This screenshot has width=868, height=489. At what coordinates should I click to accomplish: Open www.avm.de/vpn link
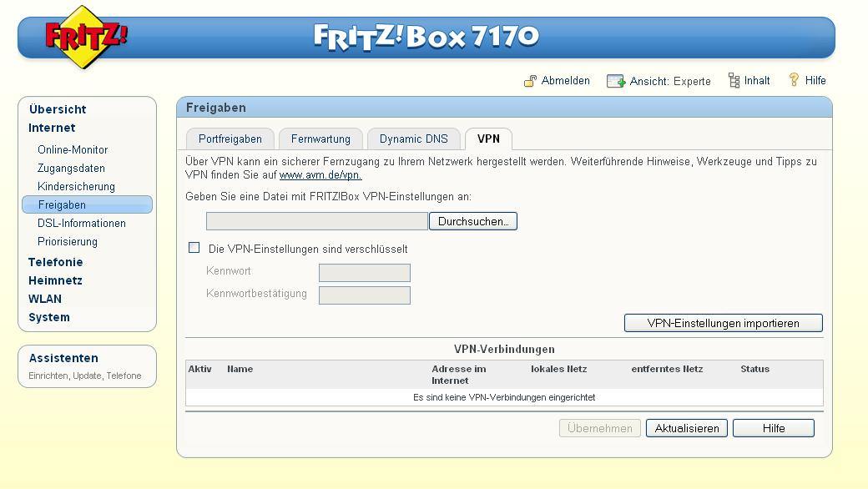coord(320,175)
